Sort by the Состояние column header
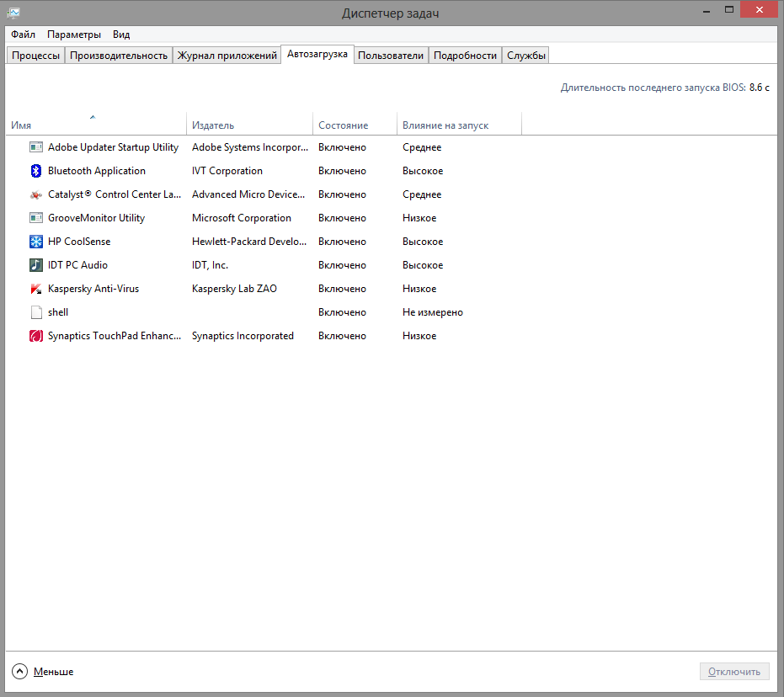784x697 pixels. tap(343, 125)
